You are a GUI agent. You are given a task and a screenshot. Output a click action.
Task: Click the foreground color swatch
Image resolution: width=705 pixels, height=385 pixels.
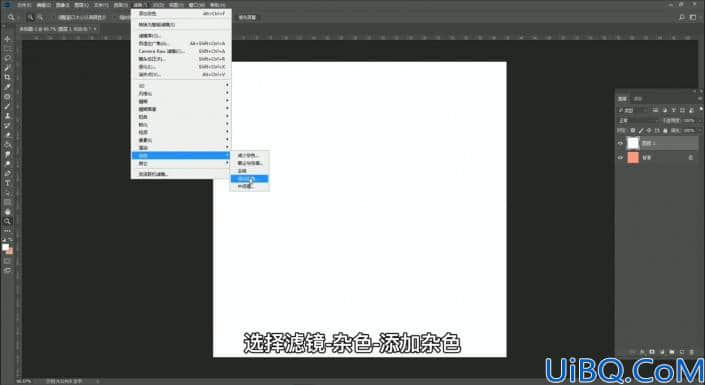(x=5, y=247)
